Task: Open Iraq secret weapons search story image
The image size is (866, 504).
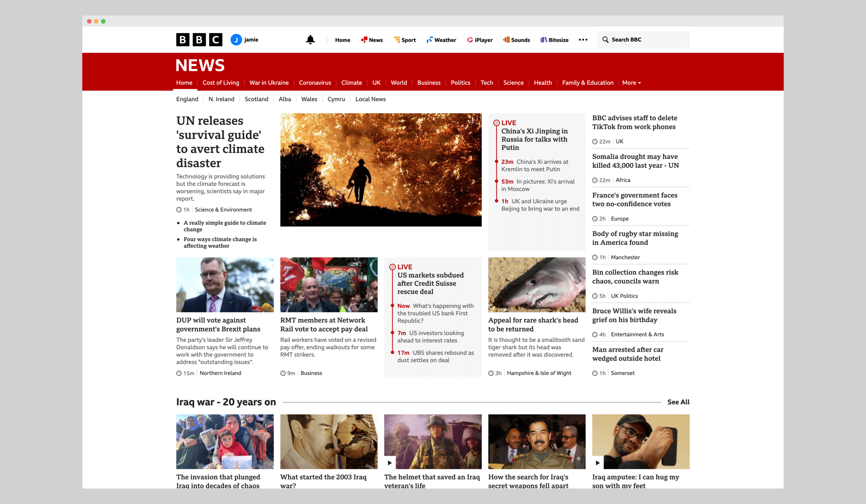Action: pyautogui.click(x=537, y=441)
